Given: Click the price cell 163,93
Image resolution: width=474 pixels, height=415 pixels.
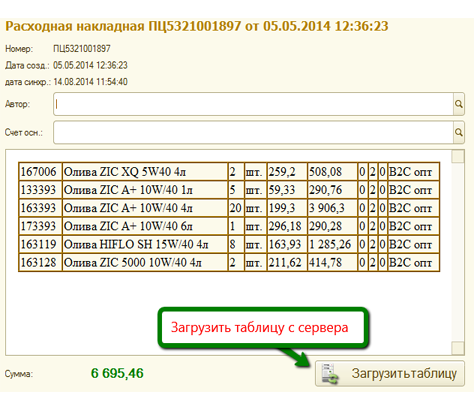Looking at the screenshot, I should 287,244.
